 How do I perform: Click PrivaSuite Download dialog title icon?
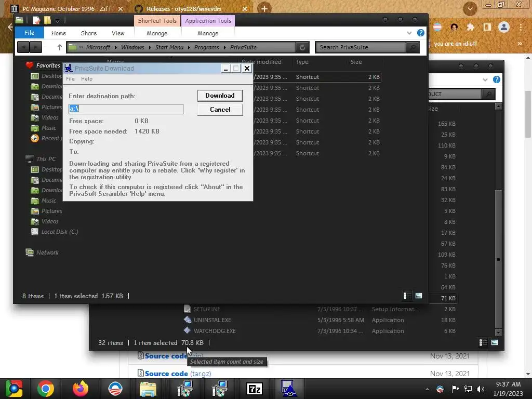tap(69, 68)
